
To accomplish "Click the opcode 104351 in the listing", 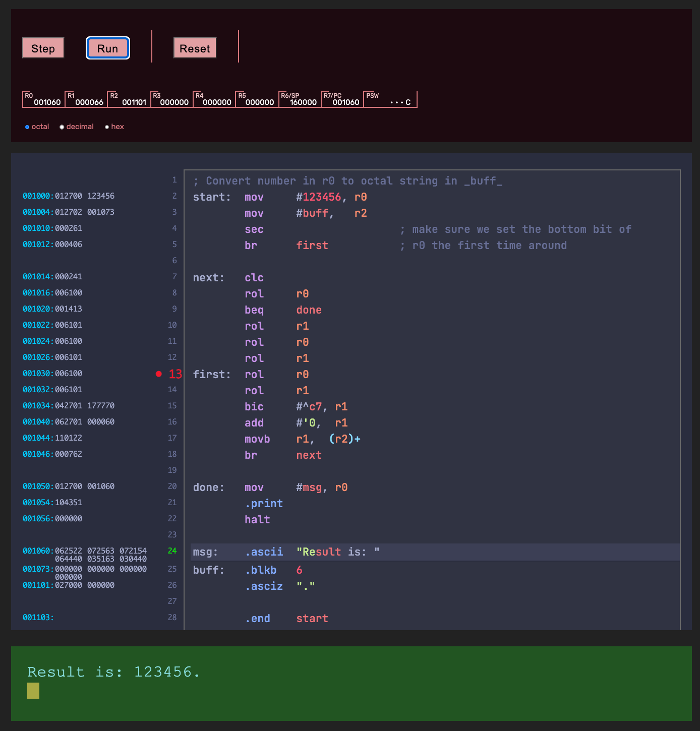I will [69, 503].
